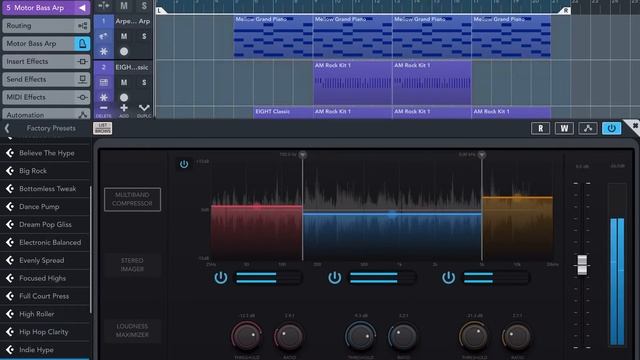Click the blue band Ratio knob
The height and width of the screenshot is (360, 640).
point(403,336)
